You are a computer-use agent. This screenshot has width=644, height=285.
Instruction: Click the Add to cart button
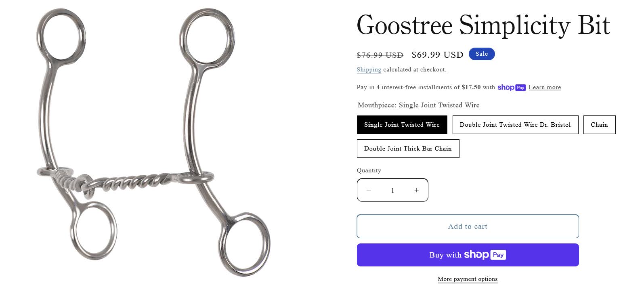[x=468, y=226]
